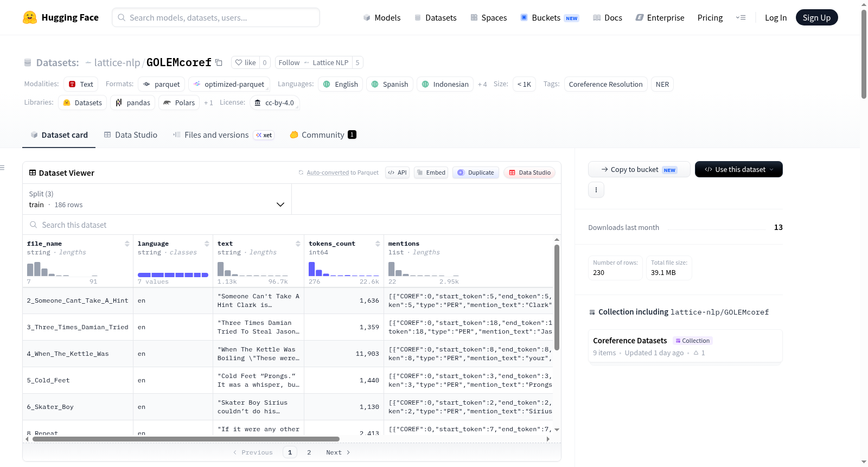Image resolution: width=868 pixels, height=467 pixels.
Task: Click the three-dot options icon
Action: click(596, 190)
